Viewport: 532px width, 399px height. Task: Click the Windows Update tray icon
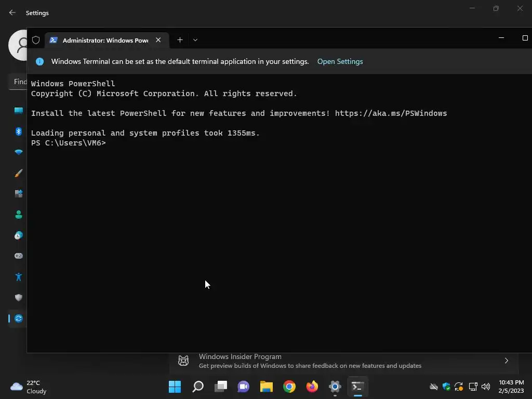[x=459, y=387]
